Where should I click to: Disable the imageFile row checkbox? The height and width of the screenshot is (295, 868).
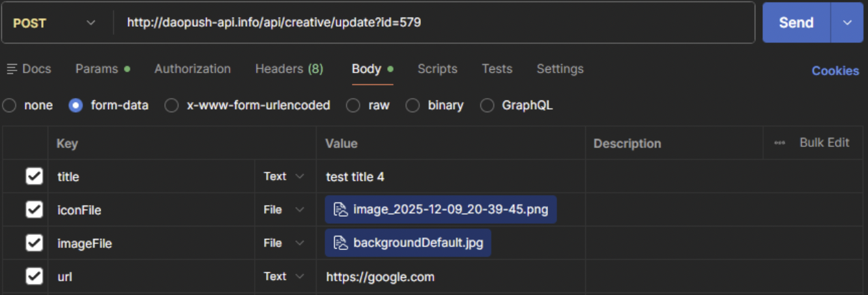coord(34,243)
